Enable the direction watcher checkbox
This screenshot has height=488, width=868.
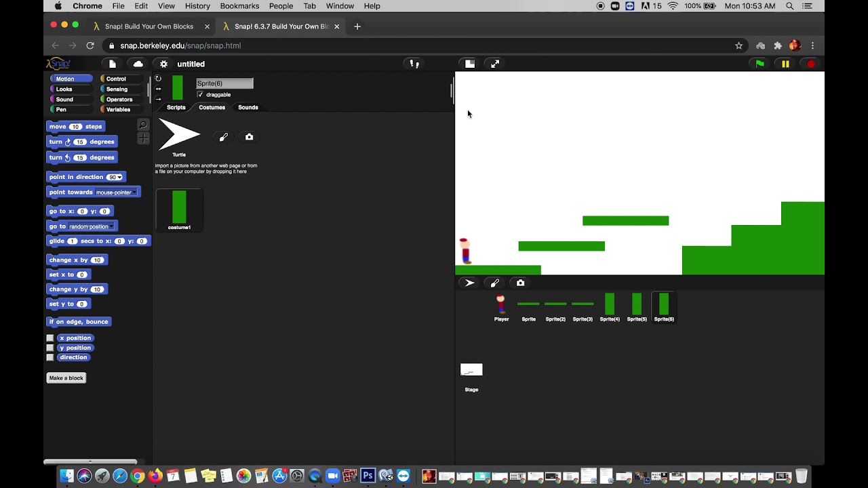point(50,357)
